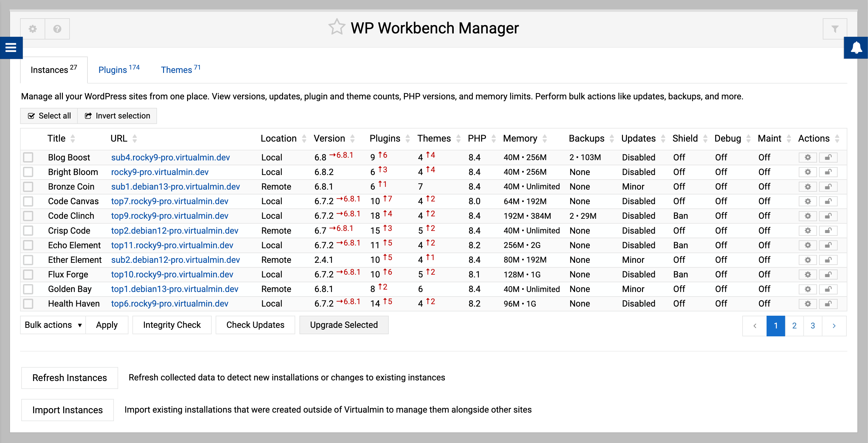This screenshot has width=868, height=443.
Task: Click the Refresh Instances button
Action: (70, 378)
